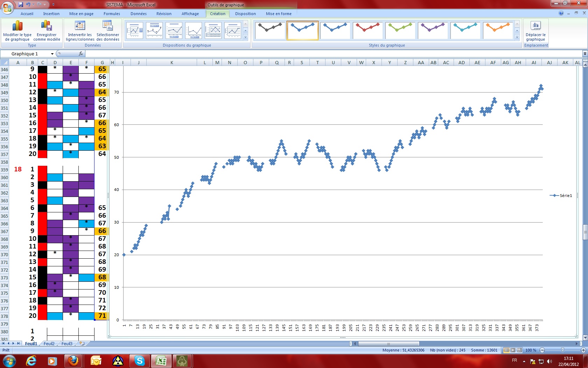588x368 pixels.
Task: Expand the hidden taskbar notification icons
Action: point(524,361)
